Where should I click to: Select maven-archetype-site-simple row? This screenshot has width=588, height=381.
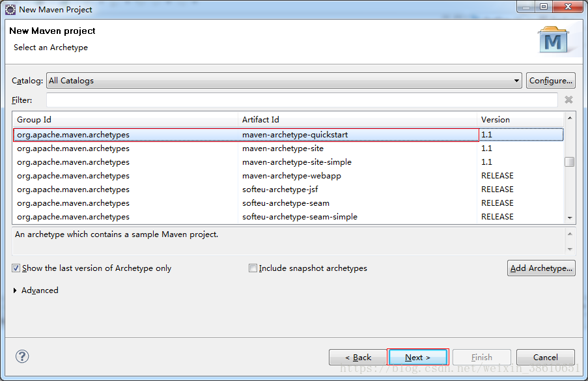[x=288, y=162]
